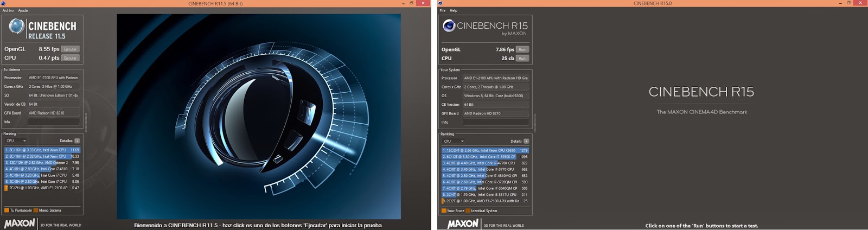868x230 pixels.
Task: Click the MAXON logo in R15 window
Action: 463,223
